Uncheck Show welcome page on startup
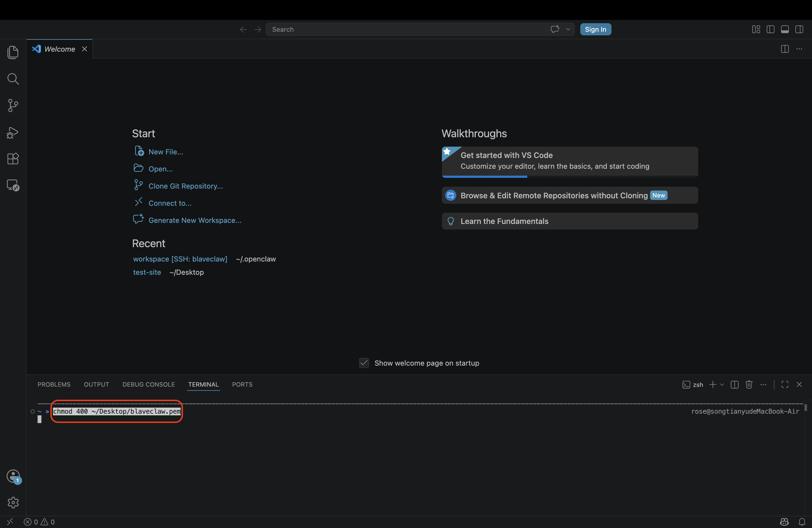Image resolution: width=812 pixels, height=528 pixels. tap(364, 363)
